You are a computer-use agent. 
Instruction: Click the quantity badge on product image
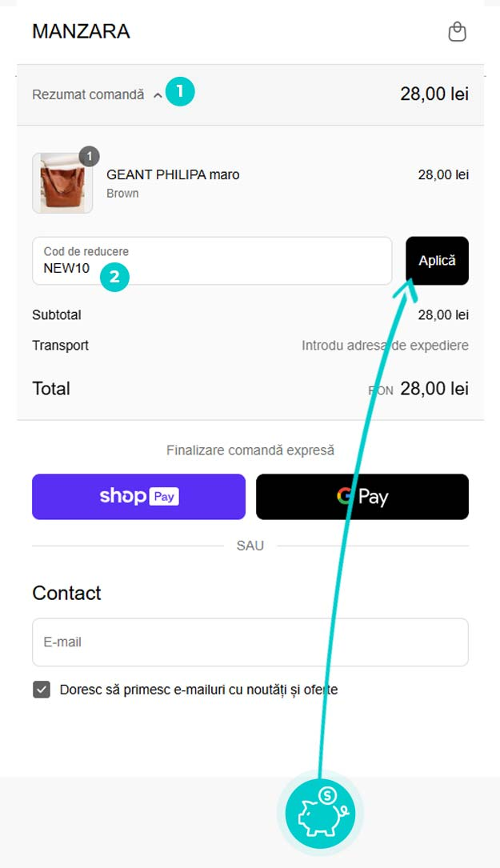coord(90,156)
